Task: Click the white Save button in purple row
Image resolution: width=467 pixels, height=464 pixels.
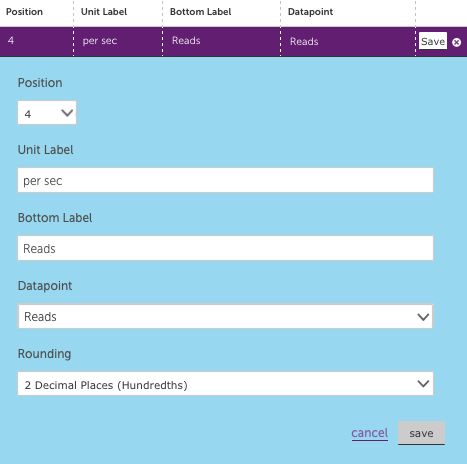Action: (433, 41)
